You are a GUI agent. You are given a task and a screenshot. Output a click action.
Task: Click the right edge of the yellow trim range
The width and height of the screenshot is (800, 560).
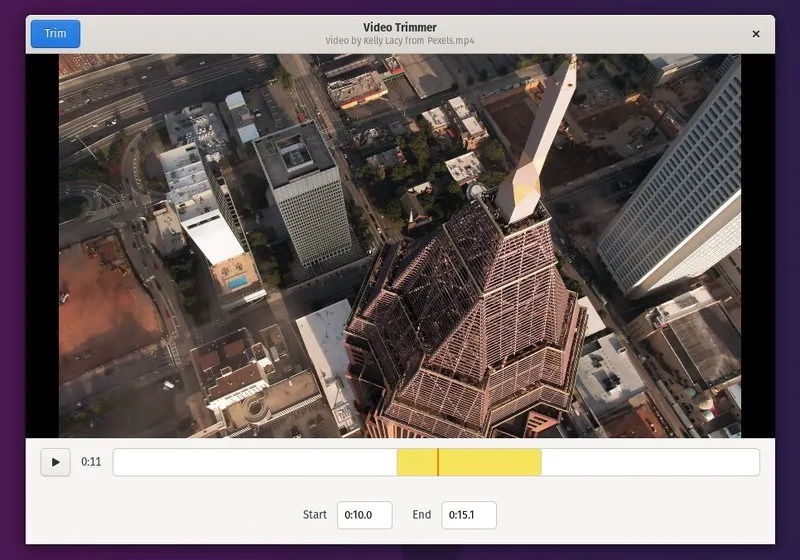tap(540, 462)
